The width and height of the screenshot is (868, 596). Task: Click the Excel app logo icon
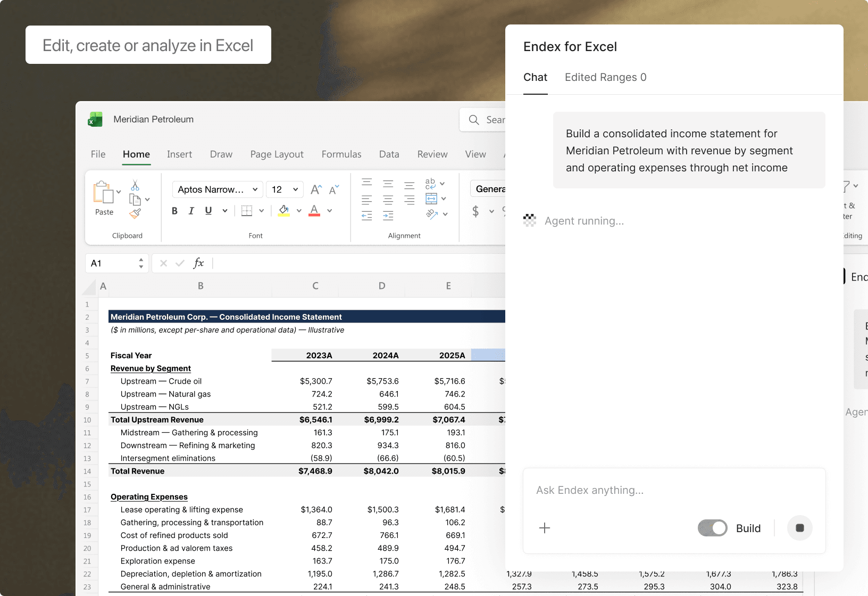click(x=95, y=120)
